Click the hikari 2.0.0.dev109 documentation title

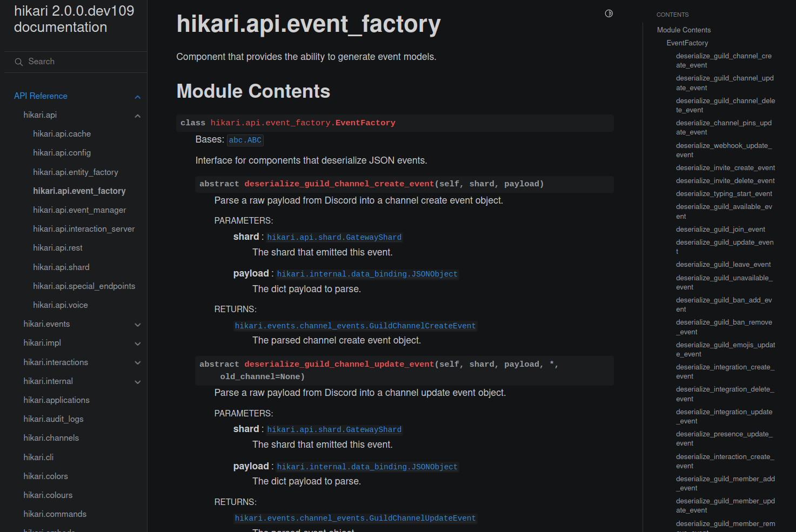[x=74, y=19]
